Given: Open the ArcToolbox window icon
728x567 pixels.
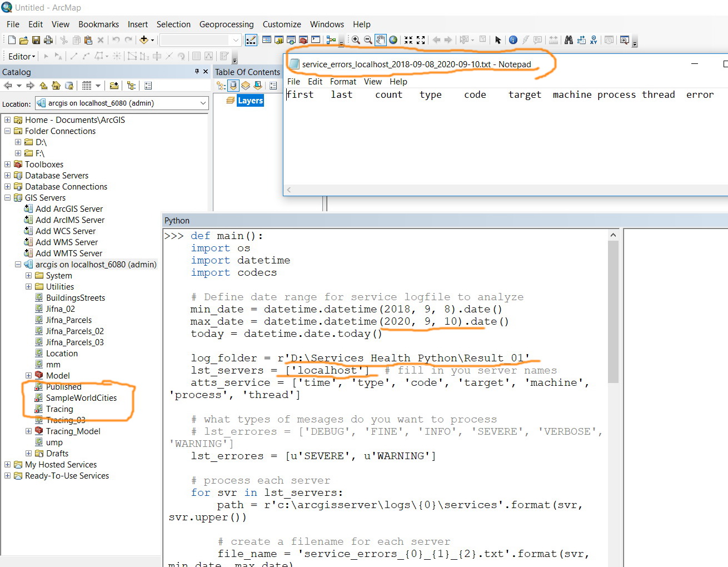Looking at the screenshot, I should tap(303, 40).
